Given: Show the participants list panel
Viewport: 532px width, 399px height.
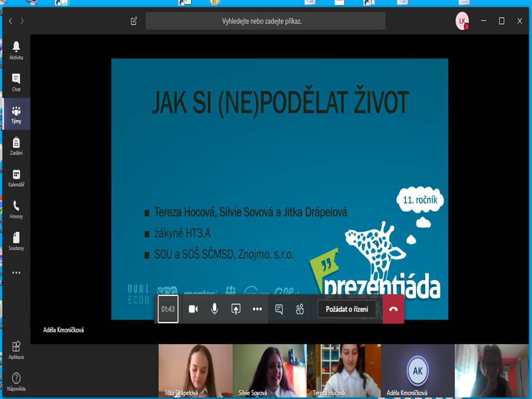Looking at the screenshot, I should tap(300, 309).
